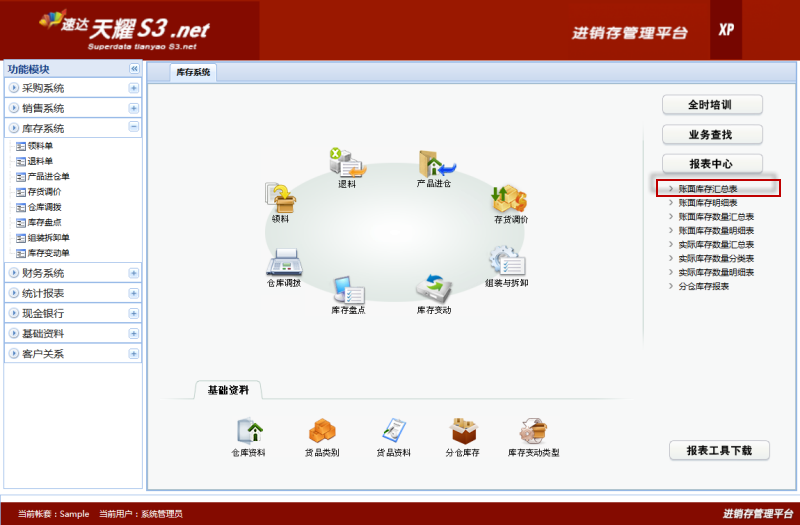Viewport: 800px width, 525px height.
Task: Switch to the 库存系统 tab
Action: point(193,72)
